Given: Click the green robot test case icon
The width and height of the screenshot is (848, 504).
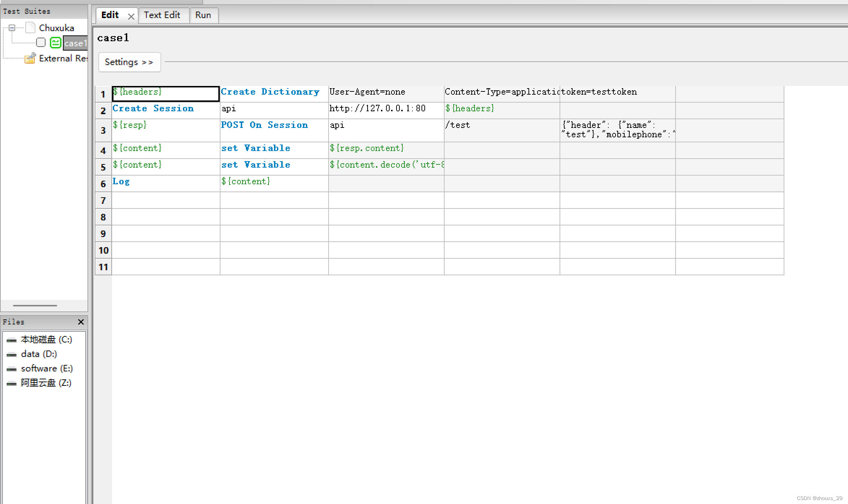Looking at the screenshot, I should pyautogui.click(x=55, y=43).
